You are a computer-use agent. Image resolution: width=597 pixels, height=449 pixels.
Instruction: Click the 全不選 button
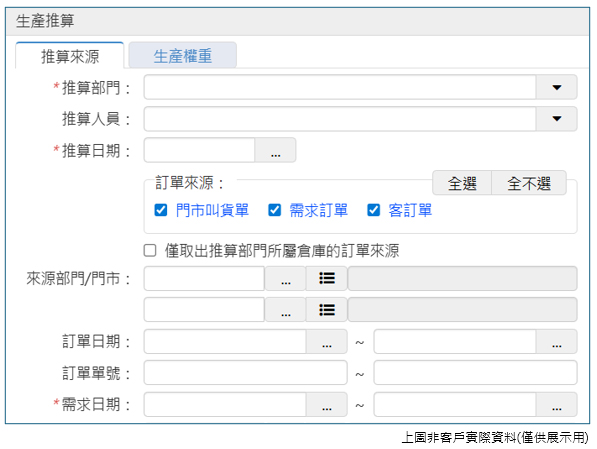(529, 183)
